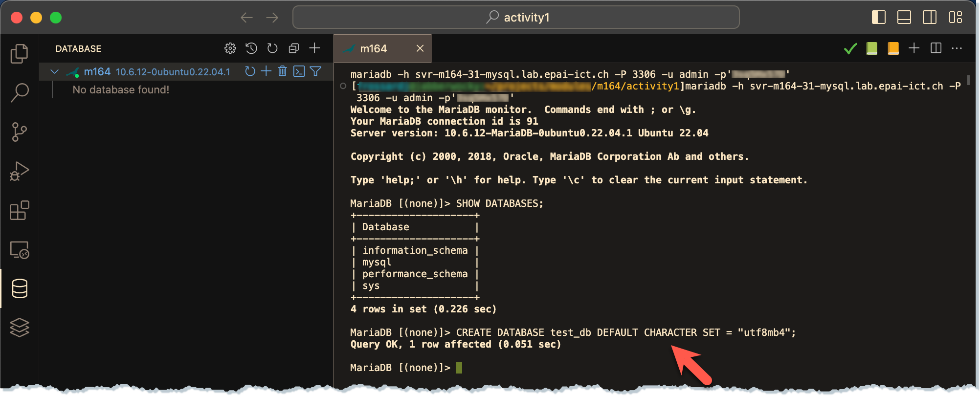The image size is (980, 396).
Task: Toggle primary side bar visibility
Action: click(879, 17)
